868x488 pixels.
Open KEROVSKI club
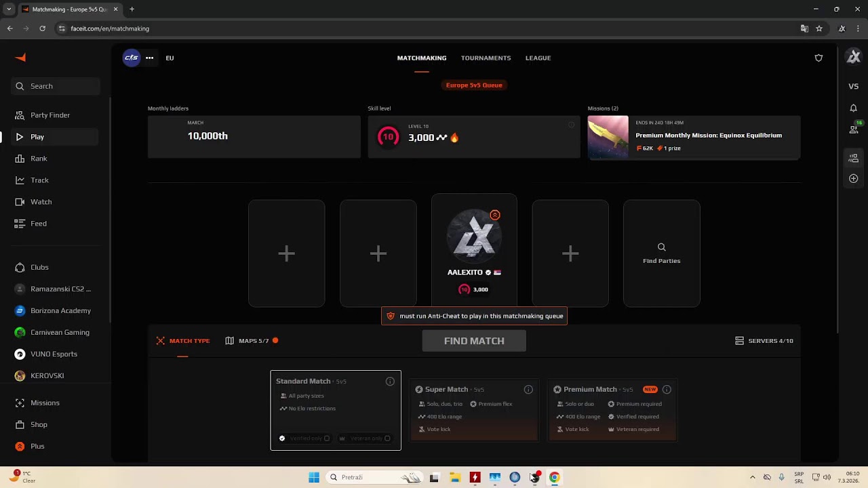click(x=56, y=375)
